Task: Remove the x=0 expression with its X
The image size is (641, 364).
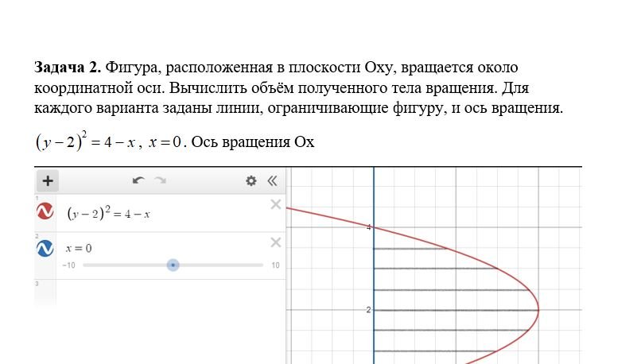Action: point(276,242)
